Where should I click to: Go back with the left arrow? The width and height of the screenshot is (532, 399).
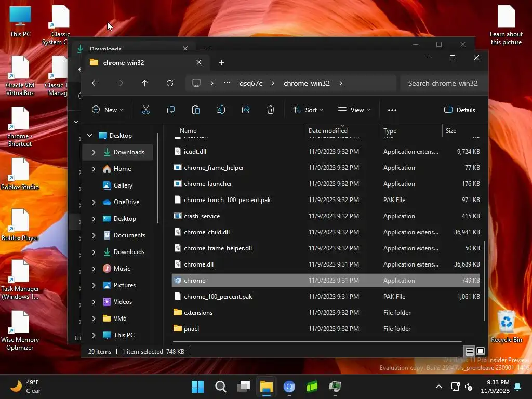(95, 83)
